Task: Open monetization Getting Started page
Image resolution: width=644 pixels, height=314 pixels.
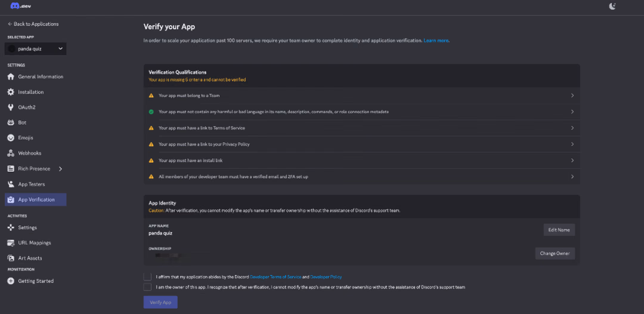Action: pyautogui.click(x=35, y=281)
